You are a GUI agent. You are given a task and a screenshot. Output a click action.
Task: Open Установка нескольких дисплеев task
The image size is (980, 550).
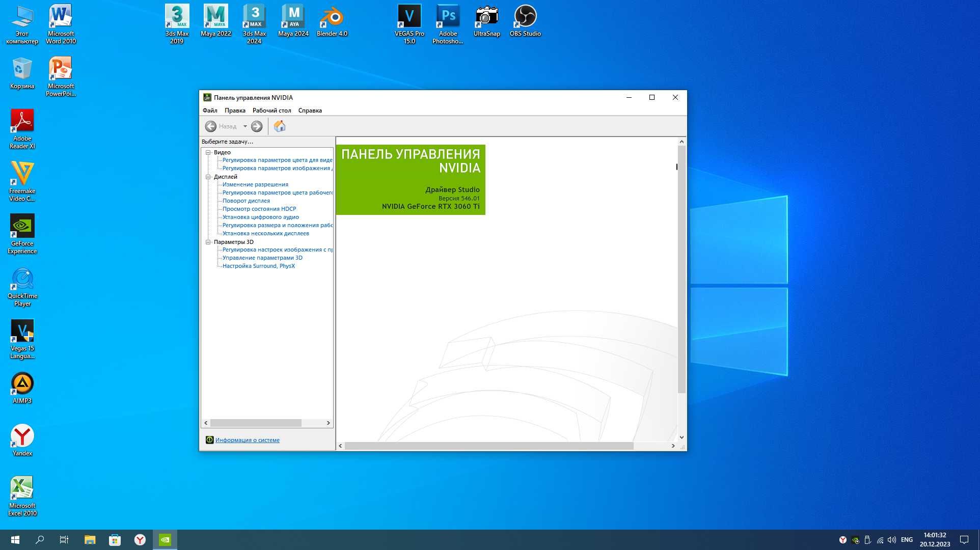[266, 233]
